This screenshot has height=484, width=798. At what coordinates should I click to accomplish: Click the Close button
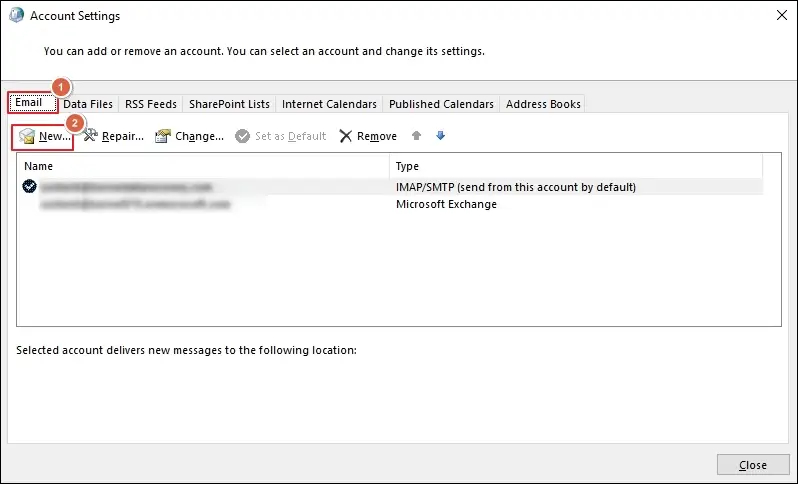(753, 465)
